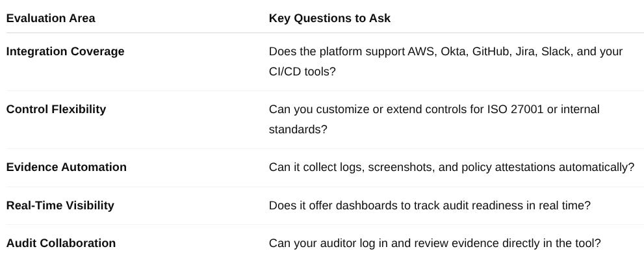Click the Evaluation Area column header
The width and height of the screenshot is (644, 262).
51,18
